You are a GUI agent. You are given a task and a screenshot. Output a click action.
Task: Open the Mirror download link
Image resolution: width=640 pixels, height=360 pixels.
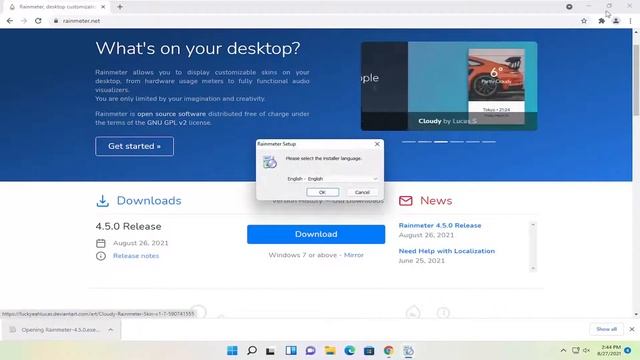[353, 255]
